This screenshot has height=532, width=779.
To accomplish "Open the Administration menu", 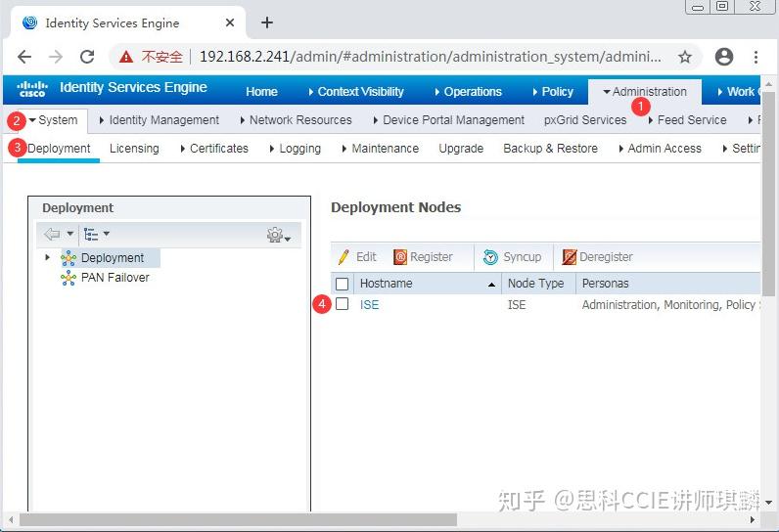I will 645,92.
